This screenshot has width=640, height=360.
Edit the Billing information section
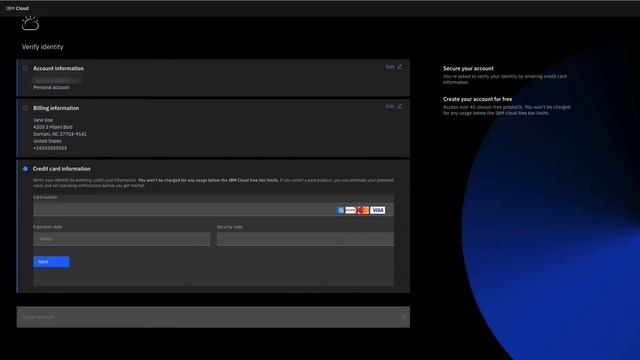click(393, 107)
